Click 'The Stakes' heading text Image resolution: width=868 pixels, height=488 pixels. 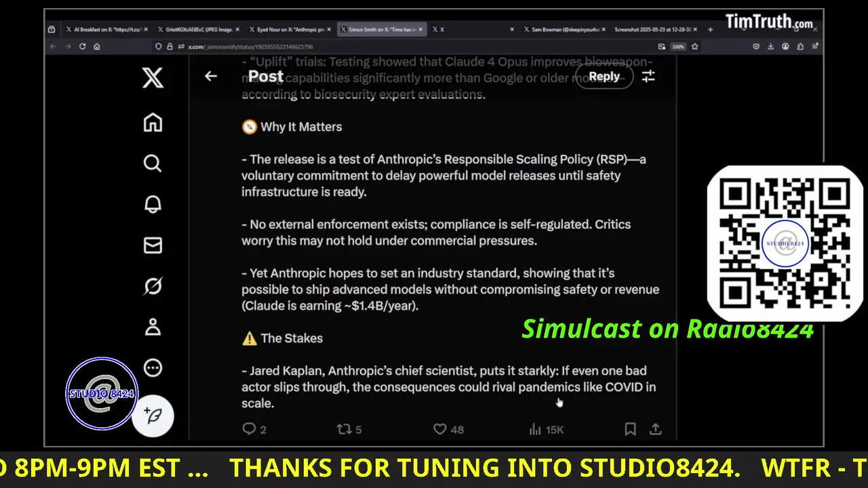coord(292,338)
